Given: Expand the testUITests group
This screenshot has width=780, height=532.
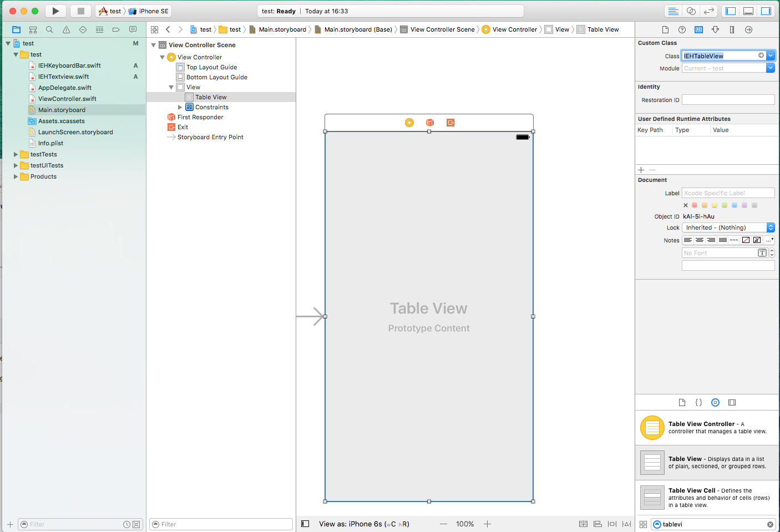Looking at the screenshot, I should 16,165.
